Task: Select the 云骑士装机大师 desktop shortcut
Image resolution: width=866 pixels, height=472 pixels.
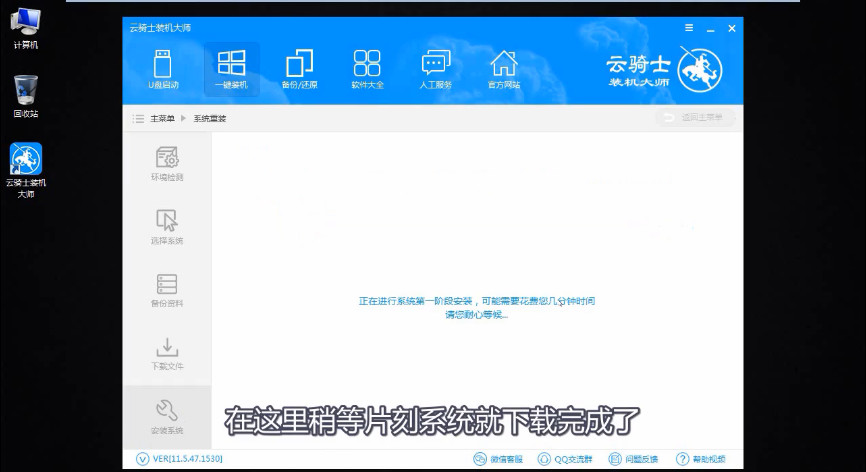Action: click(x=26, y=170)
